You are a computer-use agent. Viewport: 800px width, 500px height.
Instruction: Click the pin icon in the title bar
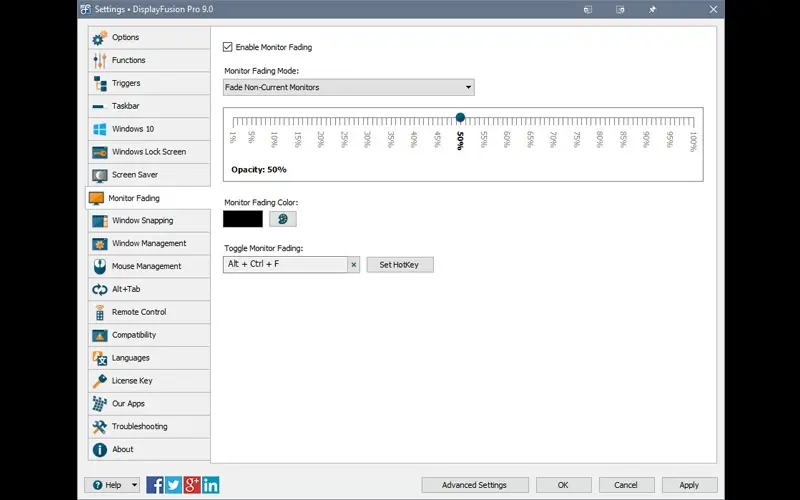coord(652,10)
